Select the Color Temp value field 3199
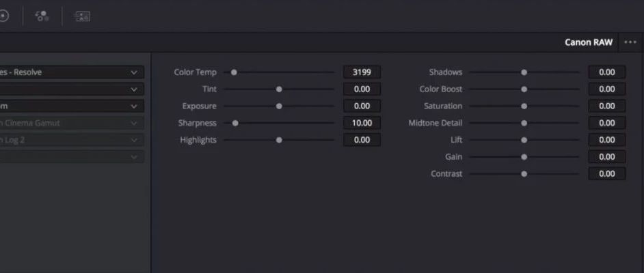 click(362, 72)
